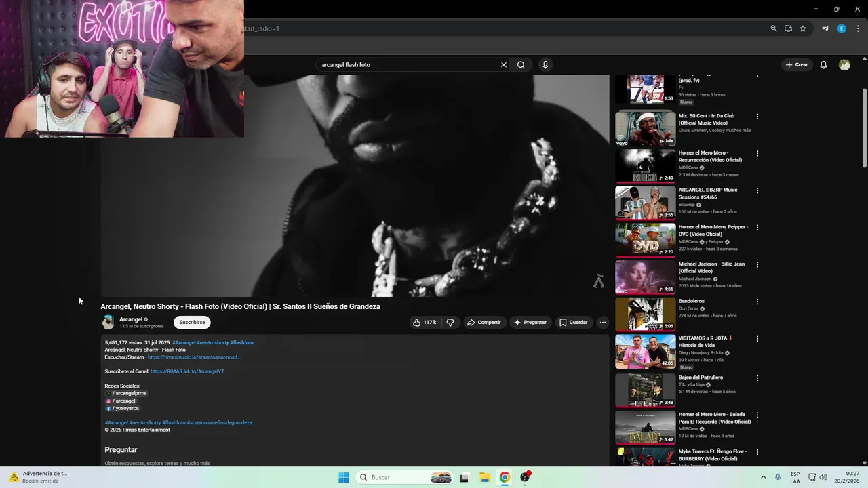Open options menu for VISITAMOS a R JOTA
This screenshot has width=868, height=488.
coord(757,338)
